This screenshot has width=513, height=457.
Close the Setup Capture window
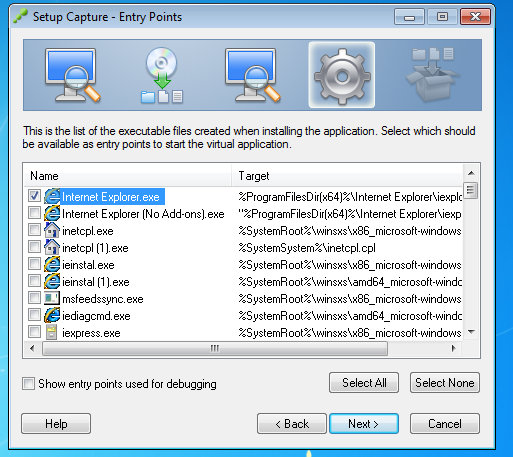475,17
